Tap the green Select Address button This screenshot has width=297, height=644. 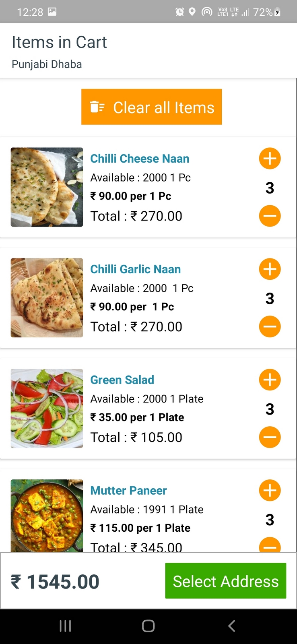click(x=225, y=581)
